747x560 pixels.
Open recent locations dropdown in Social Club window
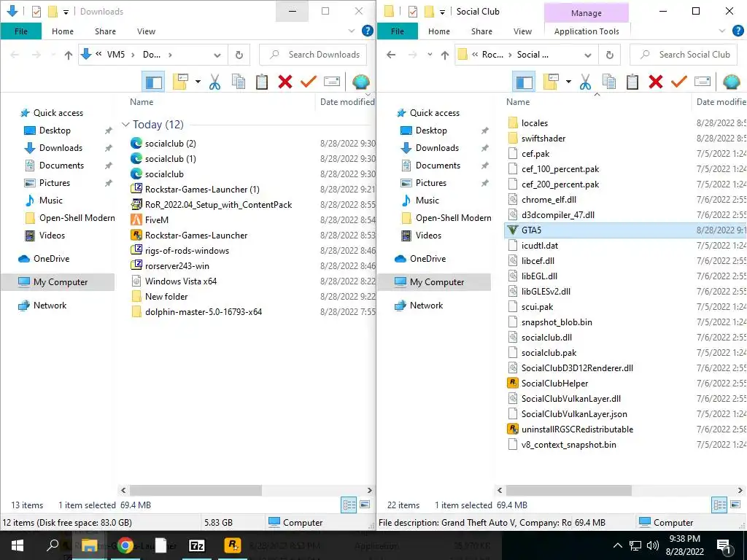(430, 55)
